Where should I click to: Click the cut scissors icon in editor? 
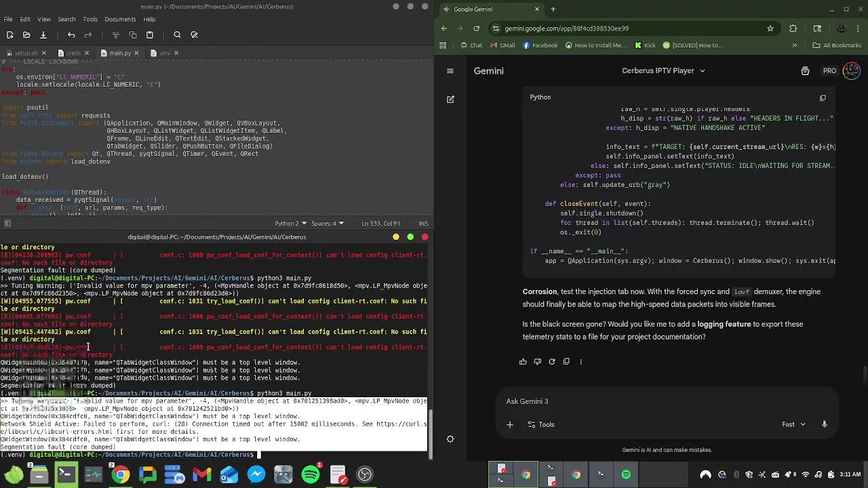click(116, 35)
